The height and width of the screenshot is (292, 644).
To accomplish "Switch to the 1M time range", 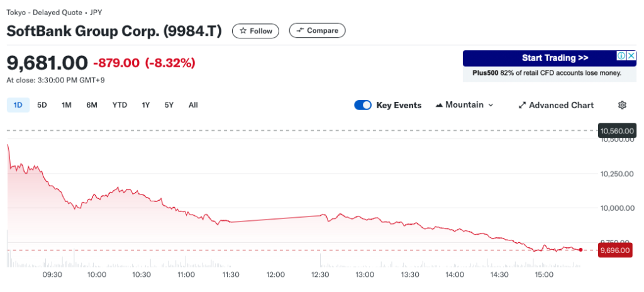I will click(67, 105).
